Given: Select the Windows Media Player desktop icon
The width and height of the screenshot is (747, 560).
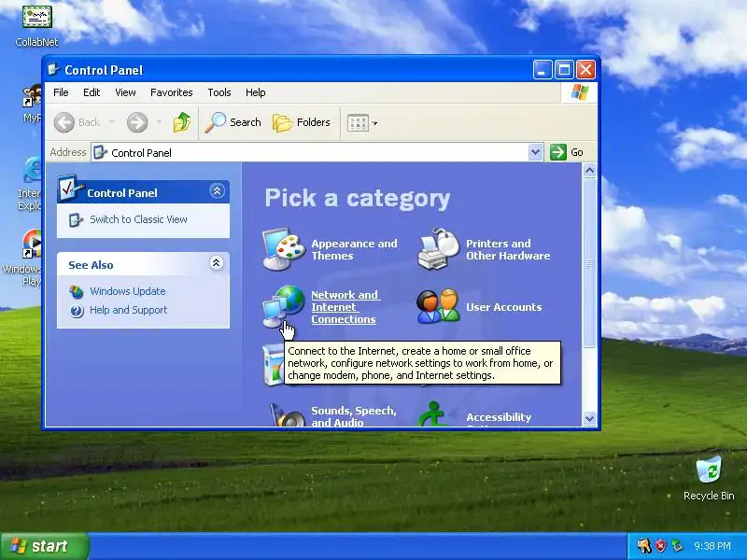Looking at the screenshot, I should tap(25, 258).
